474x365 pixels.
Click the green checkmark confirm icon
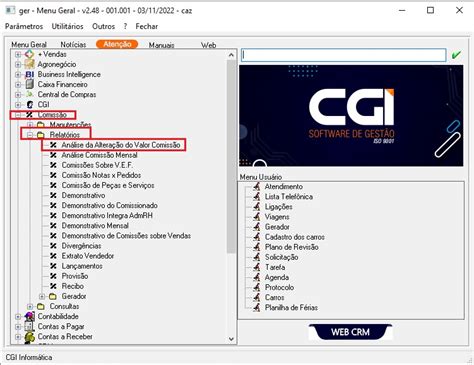click(456, 55)
